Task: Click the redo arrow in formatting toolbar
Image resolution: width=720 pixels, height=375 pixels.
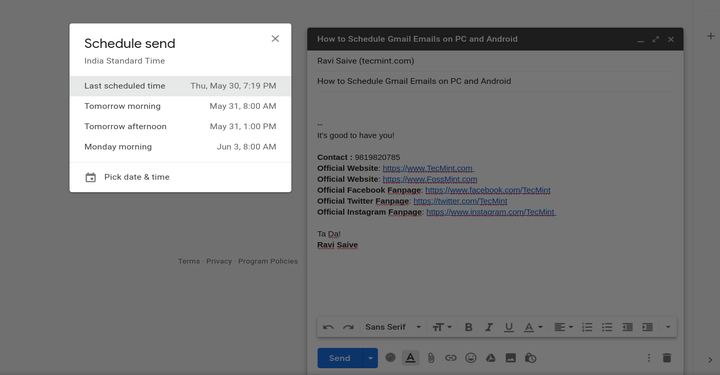Action: click(349, 327)
